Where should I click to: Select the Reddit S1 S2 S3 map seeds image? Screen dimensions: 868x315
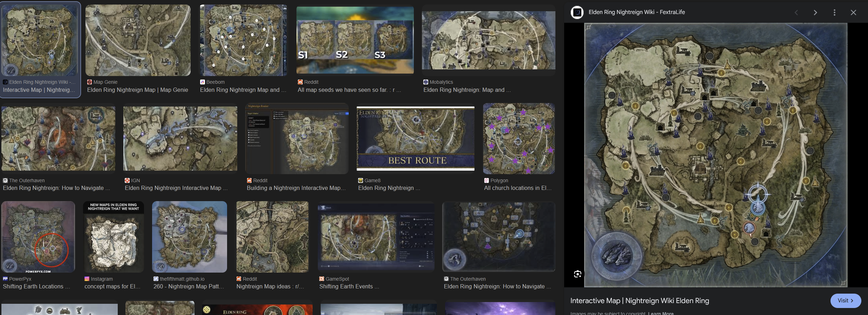pyautogui.click(x=355, y=40)
